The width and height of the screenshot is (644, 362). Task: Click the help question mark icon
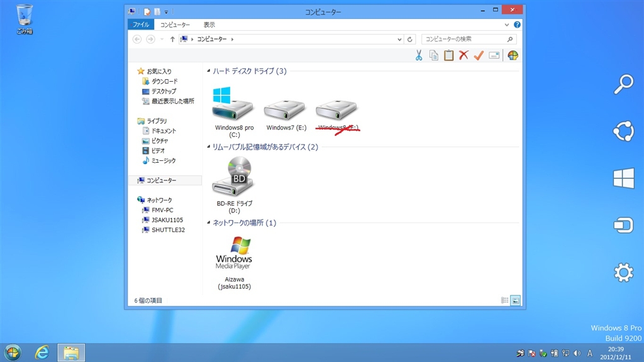click(x=517, y=25)
